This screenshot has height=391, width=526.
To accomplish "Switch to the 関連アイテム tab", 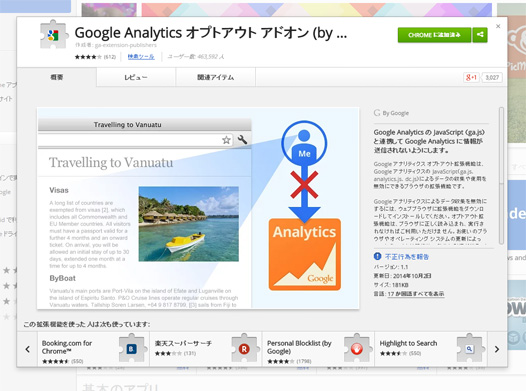I will tap(215, 77).
